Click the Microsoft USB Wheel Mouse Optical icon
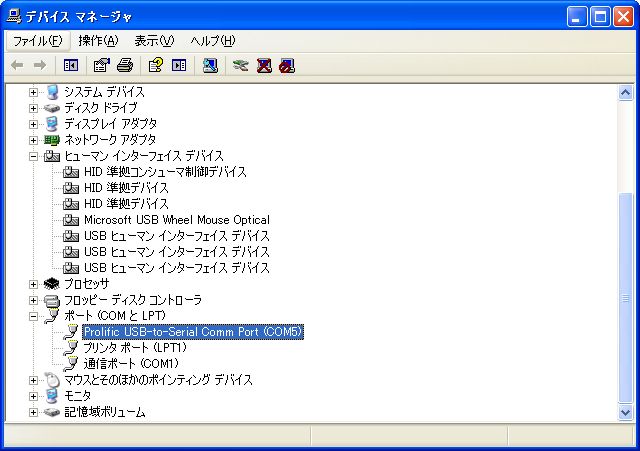 pos(71,220)
